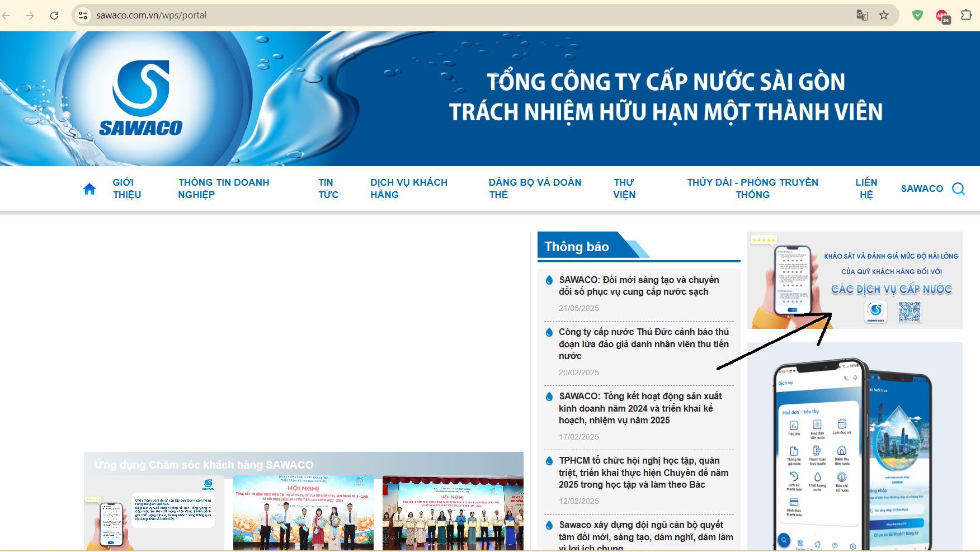
Task: Open the THƯ VIỆN menu
Action: point(624,188)
